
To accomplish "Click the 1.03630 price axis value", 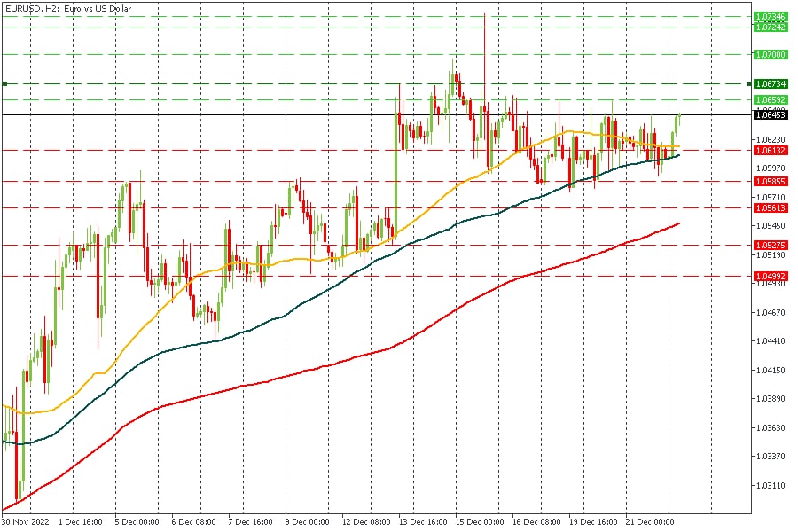I will coord(771,427).
